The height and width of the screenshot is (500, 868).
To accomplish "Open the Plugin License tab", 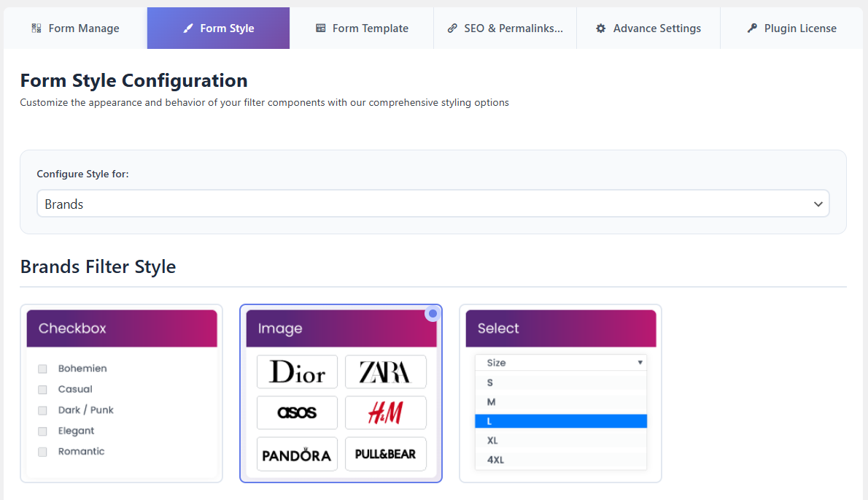I will point(791,28).
